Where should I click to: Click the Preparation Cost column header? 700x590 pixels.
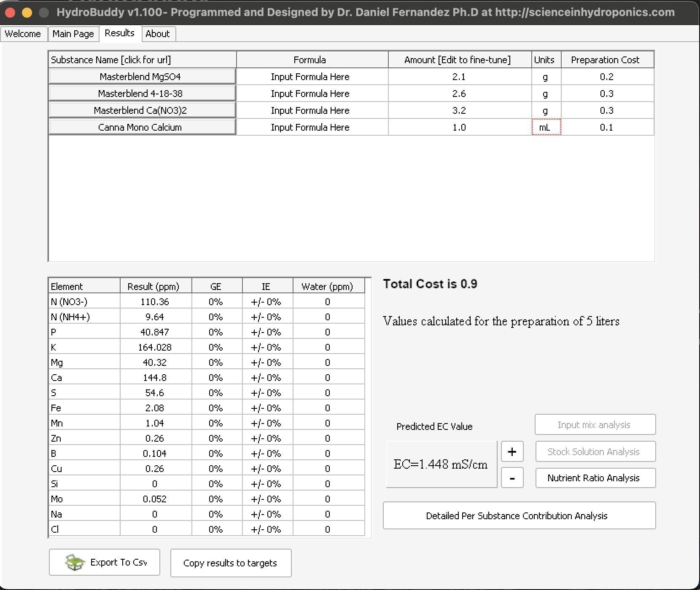(607, 60)
